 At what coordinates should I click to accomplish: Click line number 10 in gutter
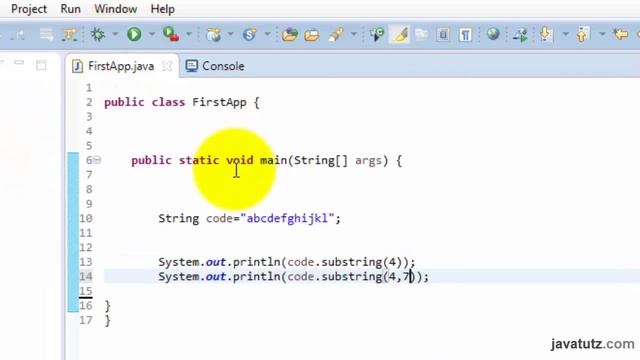(86, 218)
